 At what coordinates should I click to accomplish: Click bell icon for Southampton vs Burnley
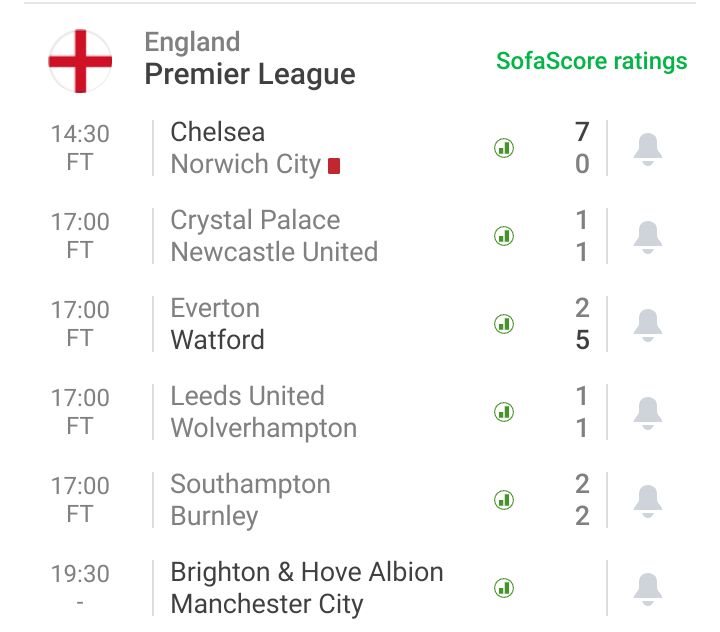point(647,501)
